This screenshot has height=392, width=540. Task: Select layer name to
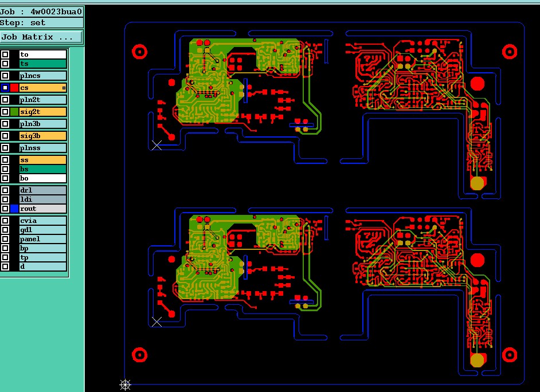point(42,54)
